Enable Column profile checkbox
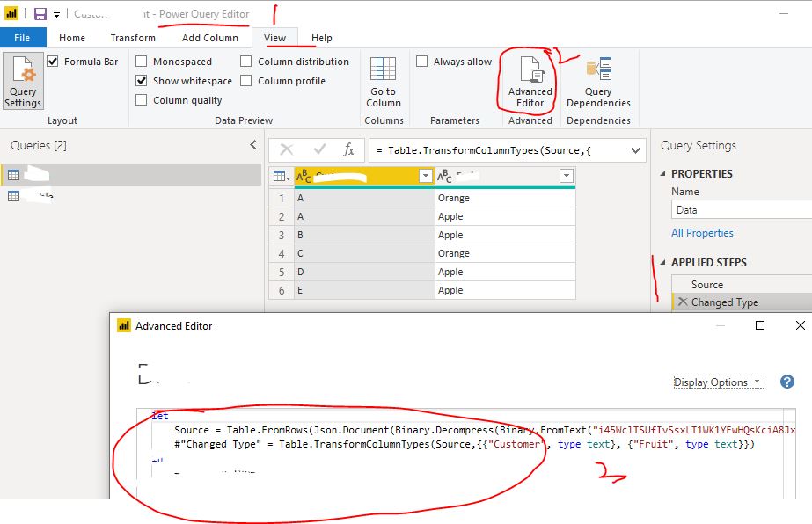The image size is (812, 524). (246, 80)
